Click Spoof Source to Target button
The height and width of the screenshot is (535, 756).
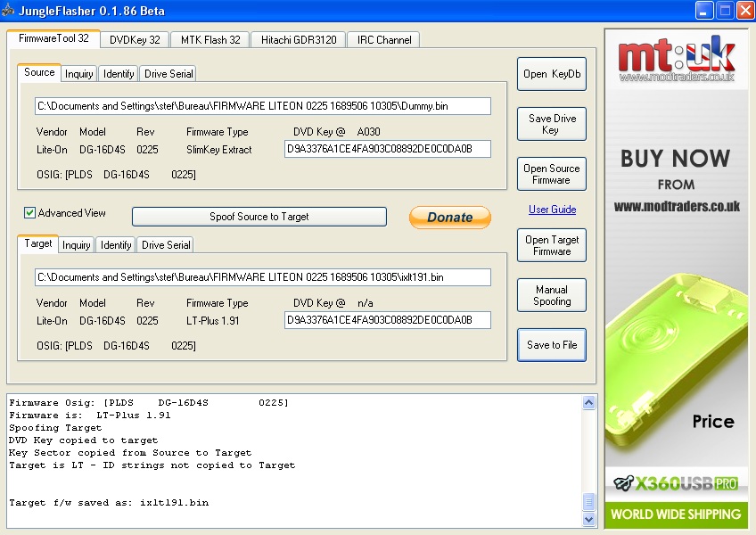coord(259,217)
